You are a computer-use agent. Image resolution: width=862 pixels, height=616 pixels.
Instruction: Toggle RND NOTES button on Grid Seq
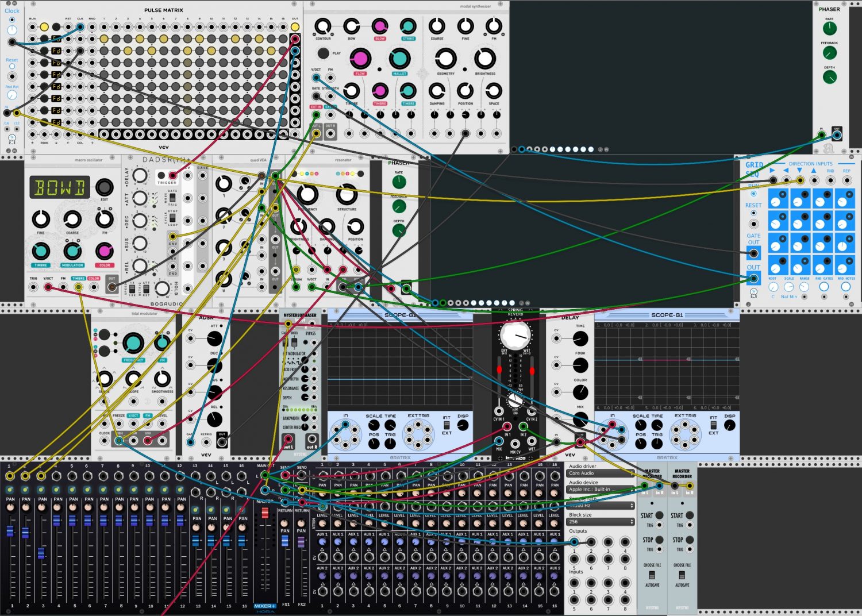846,287
